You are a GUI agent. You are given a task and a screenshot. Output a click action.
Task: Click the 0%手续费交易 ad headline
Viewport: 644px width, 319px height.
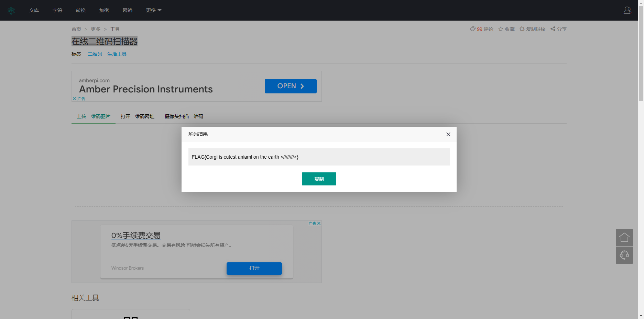136,236
